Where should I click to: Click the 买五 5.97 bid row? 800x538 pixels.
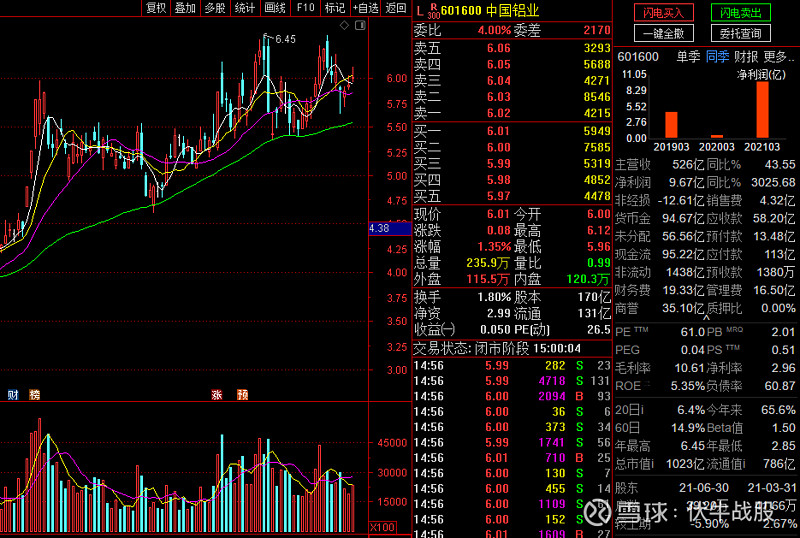tap(512, 197)
